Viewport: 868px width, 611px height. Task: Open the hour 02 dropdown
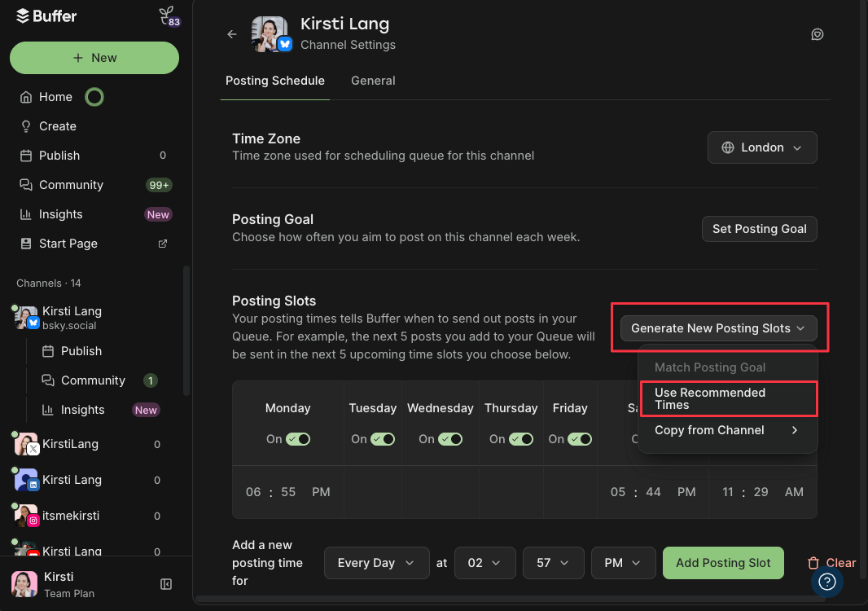pos(485,563)
